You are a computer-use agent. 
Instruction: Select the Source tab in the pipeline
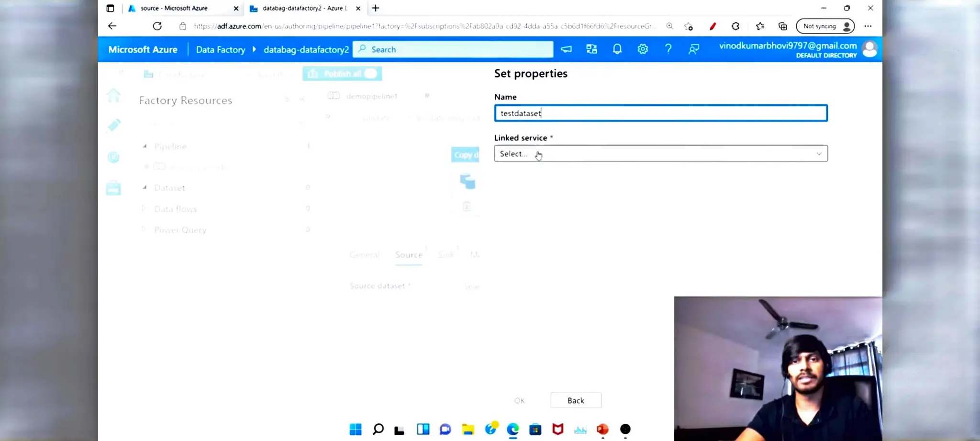click(409, 255)
